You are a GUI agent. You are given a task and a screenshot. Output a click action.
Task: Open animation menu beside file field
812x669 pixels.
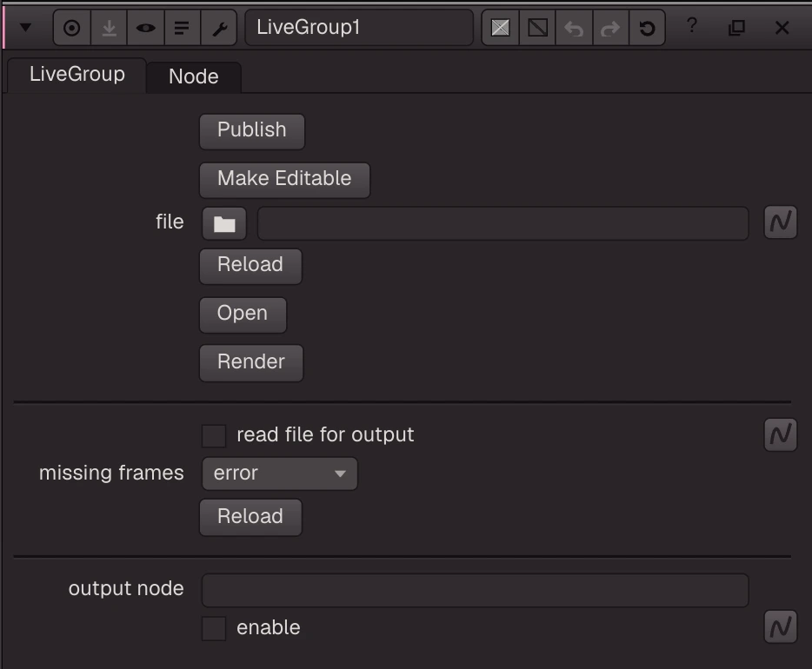[x=781, y=222]
